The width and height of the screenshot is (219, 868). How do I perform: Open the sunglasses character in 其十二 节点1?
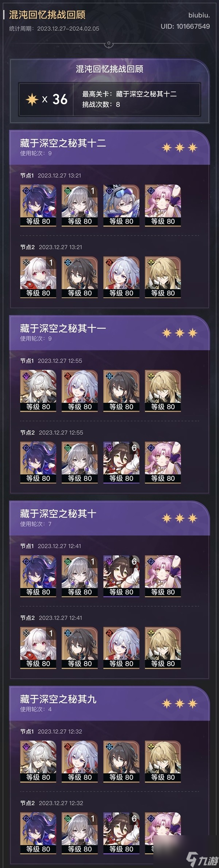pyautogui.click(x=121, y=205)
